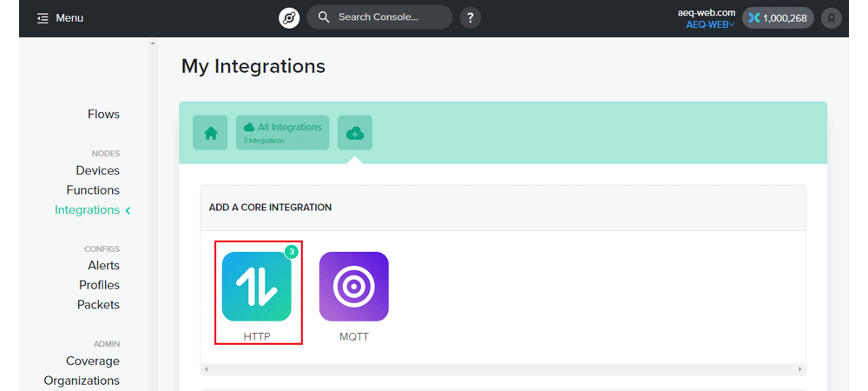Open the user profile avatar

coord(831,18)
